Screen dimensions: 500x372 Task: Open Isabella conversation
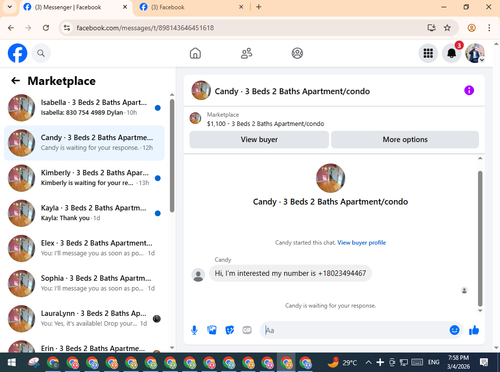point(84,108)
